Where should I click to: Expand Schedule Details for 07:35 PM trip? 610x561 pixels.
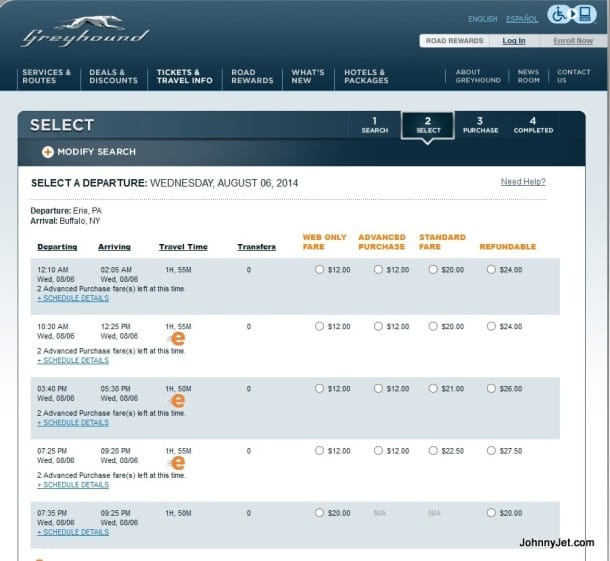point(73,532)
